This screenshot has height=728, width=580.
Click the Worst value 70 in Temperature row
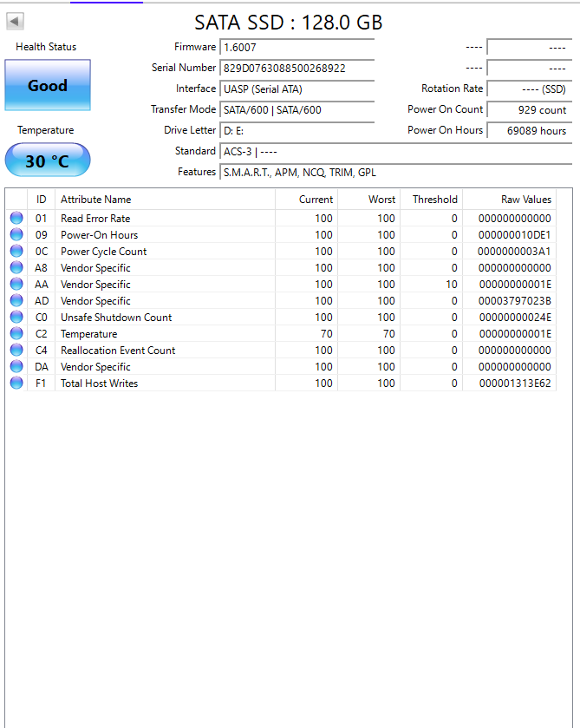pos(388,334)
